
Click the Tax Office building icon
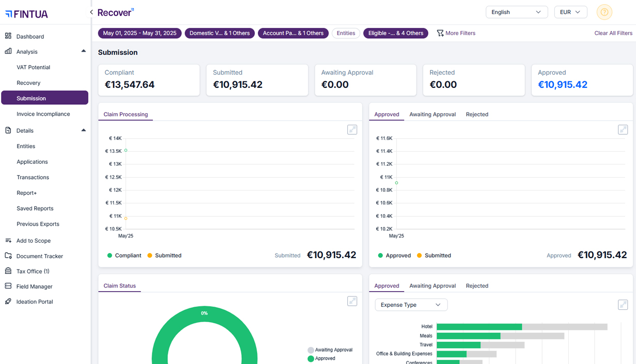pos(8,271)
